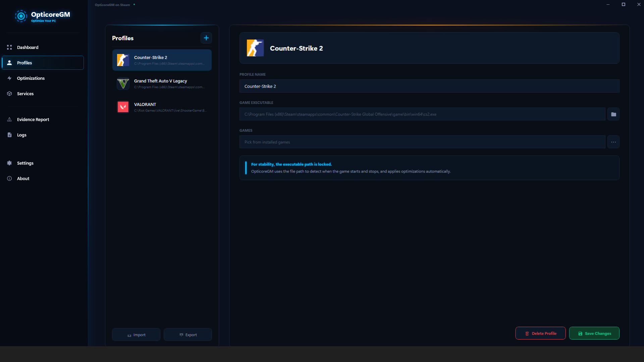Screen dimensions: 644x362
Task: Add a new profile with the plus icon
Action: (x=206, y=38)
